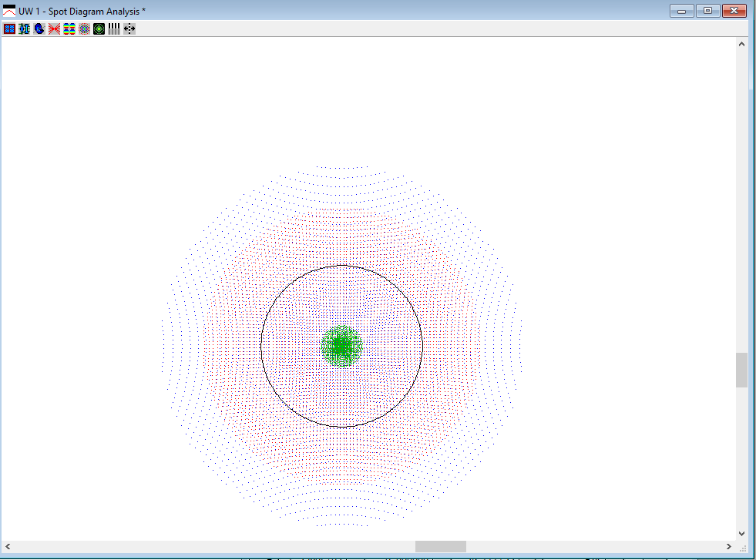Click the dashed four-way arrows icon

[129, 29]
